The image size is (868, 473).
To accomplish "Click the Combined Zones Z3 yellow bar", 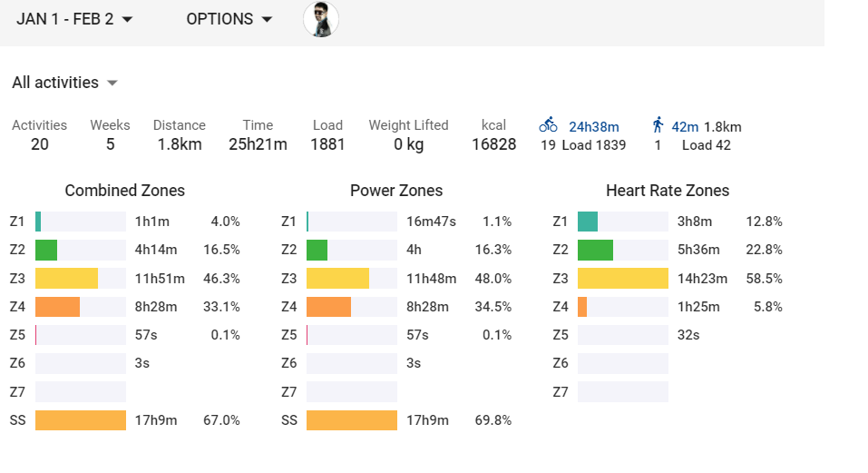I will point(66,279).
